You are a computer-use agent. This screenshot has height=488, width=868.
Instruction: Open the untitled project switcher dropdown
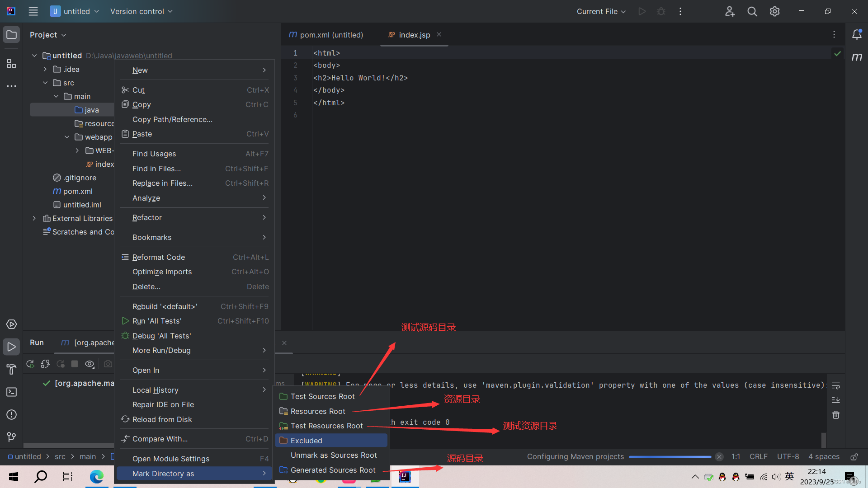[74, 11]
